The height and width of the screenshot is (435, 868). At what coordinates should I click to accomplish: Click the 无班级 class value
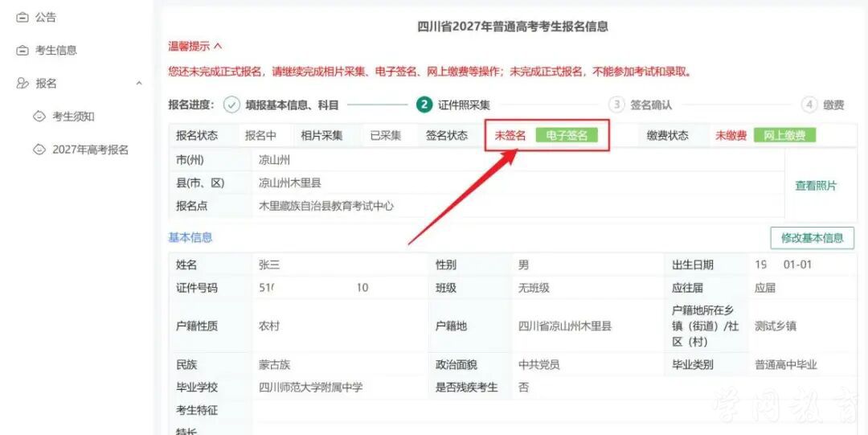point(534,288)
